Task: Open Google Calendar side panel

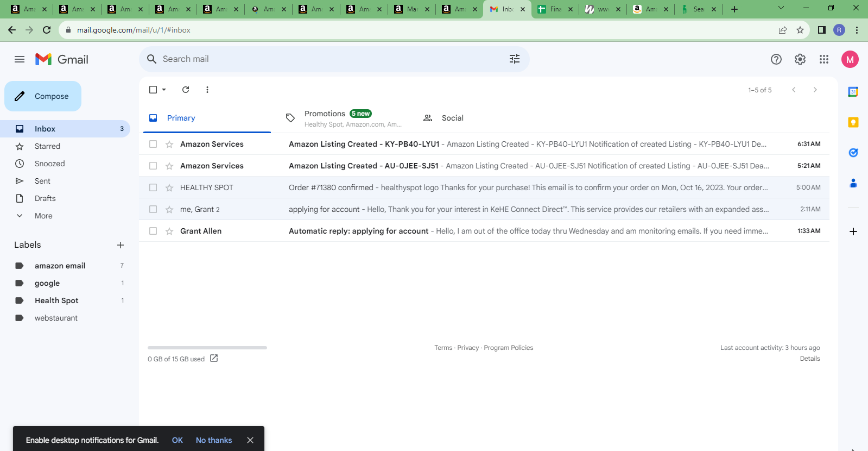Action: tap(853, 92)
